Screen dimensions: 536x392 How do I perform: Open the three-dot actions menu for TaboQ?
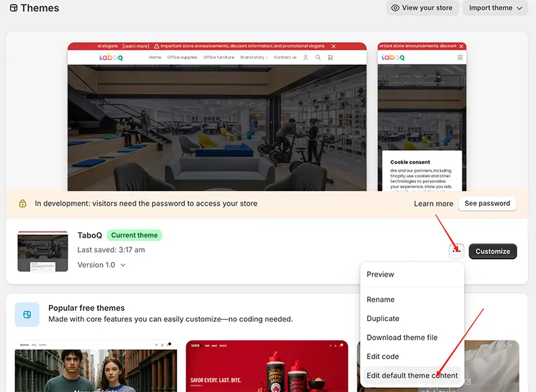[456, 251]
